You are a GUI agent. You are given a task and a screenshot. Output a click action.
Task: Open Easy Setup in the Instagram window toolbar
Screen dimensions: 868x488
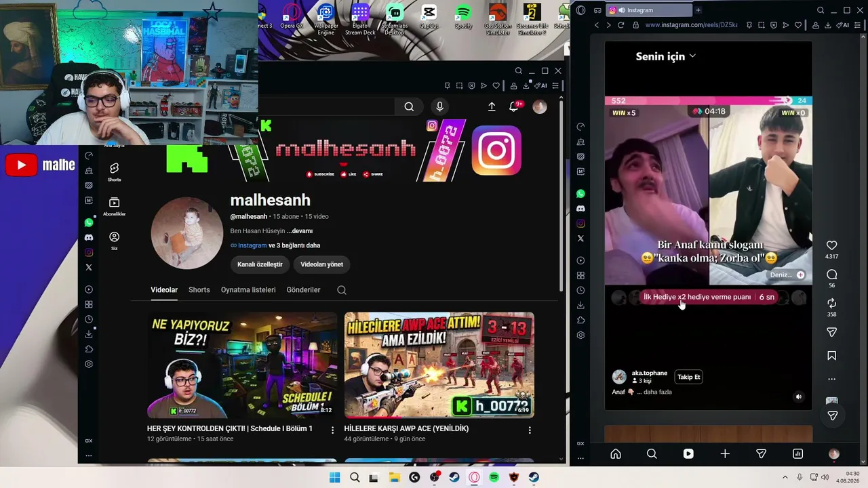tap(859, 25)
